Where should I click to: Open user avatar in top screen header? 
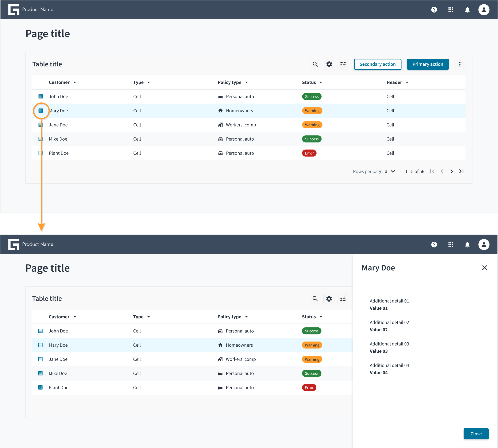483,10
